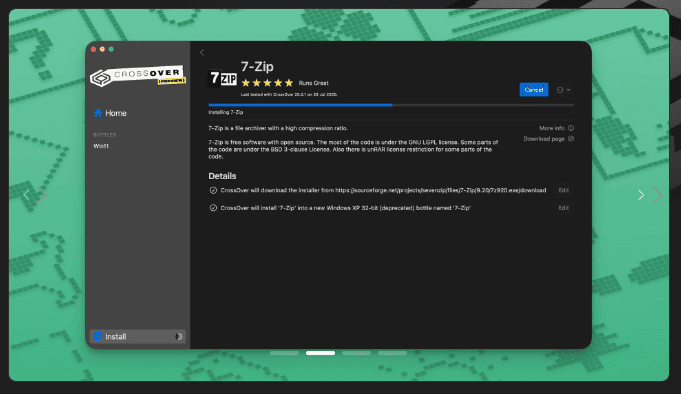Jump to the fourth slide indicator
Viewport: 681px width, 394px height.
392,353
